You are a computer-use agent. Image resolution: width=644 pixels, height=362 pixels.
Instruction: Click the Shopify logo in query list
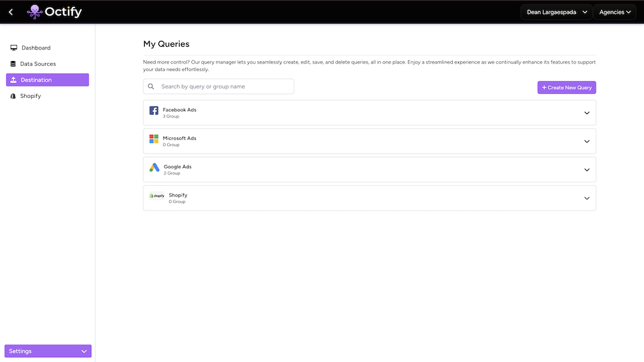pos(157,196)
